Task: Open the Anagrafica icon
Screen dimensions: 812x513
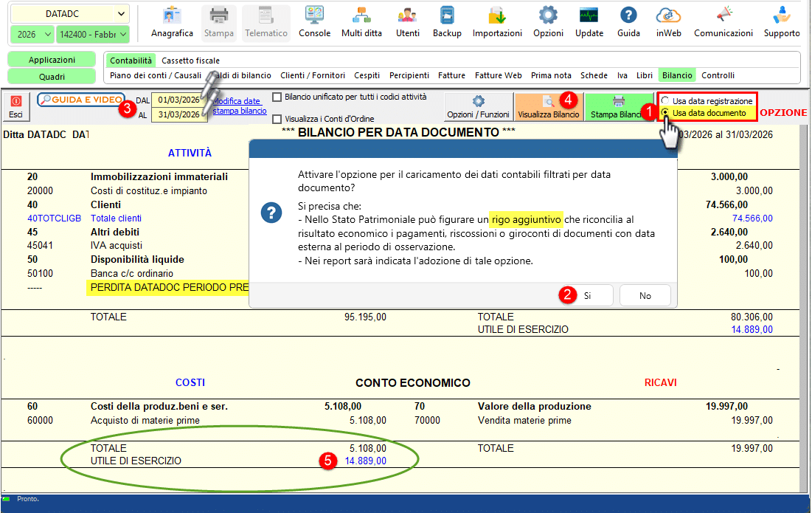Action: pyautogui.click(x=172, y=22)
